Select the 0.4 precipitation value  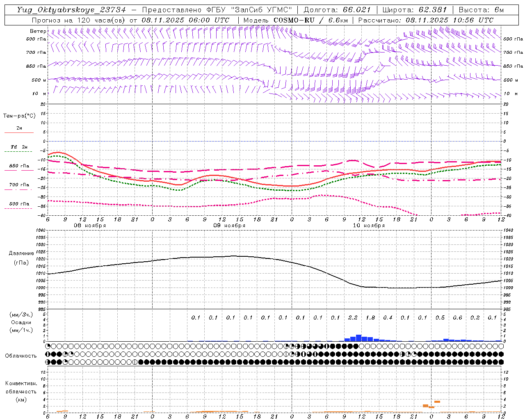[x=388, y=318]
